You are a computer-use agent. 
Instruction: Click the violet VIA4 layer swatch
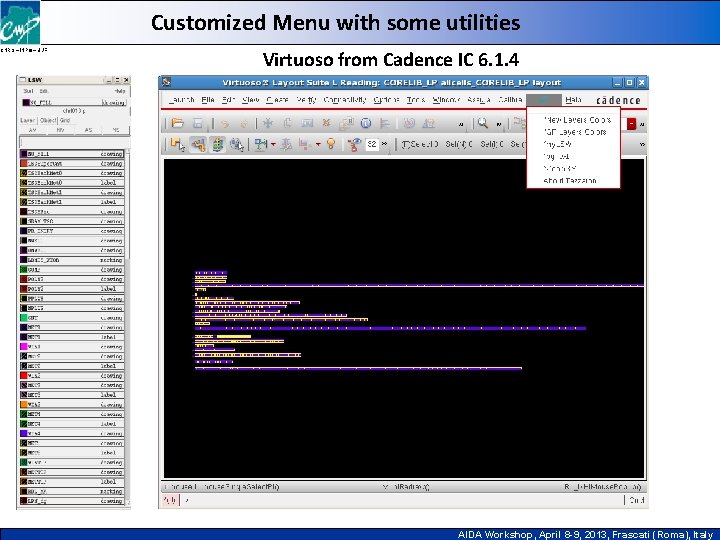click(x=23, y=433)
